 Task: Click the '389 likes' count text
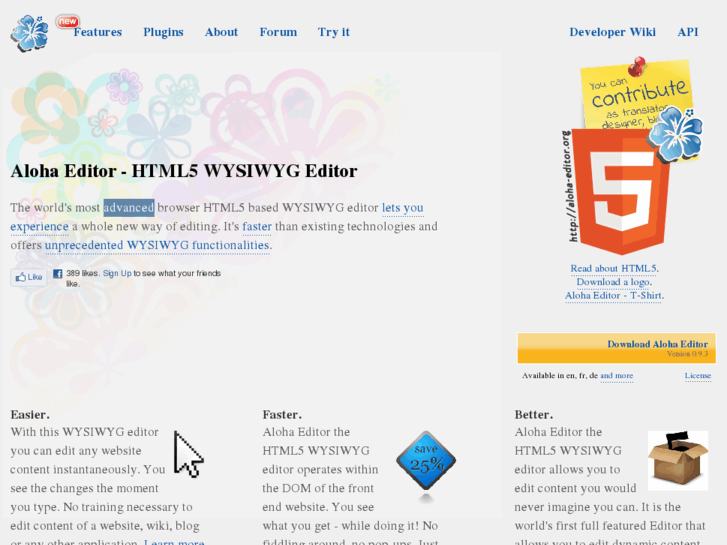(x=82, y=273)
